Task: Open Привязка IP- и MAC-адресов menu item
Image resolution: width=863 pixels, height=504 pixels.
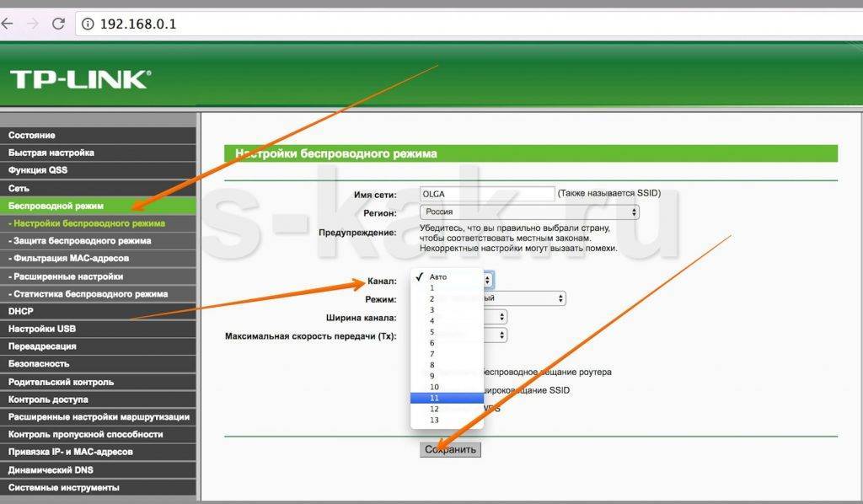Action: [98, 453]
